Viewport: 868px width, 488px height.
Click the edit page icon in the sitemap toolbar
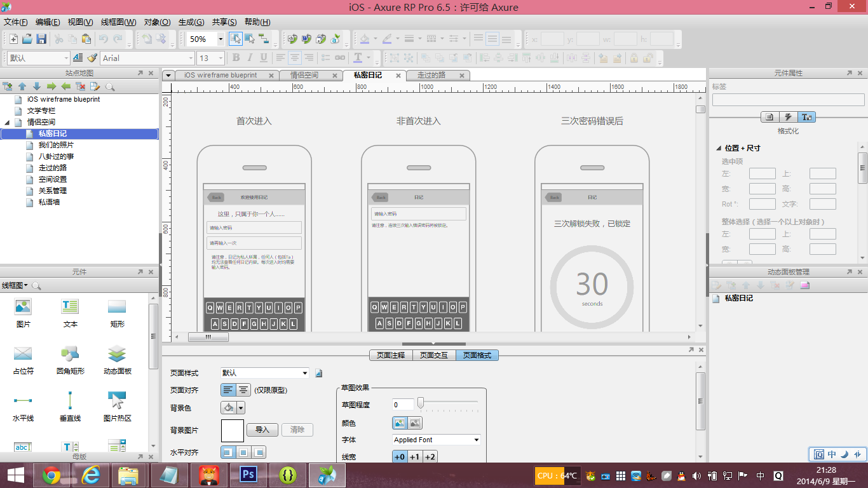95,86
